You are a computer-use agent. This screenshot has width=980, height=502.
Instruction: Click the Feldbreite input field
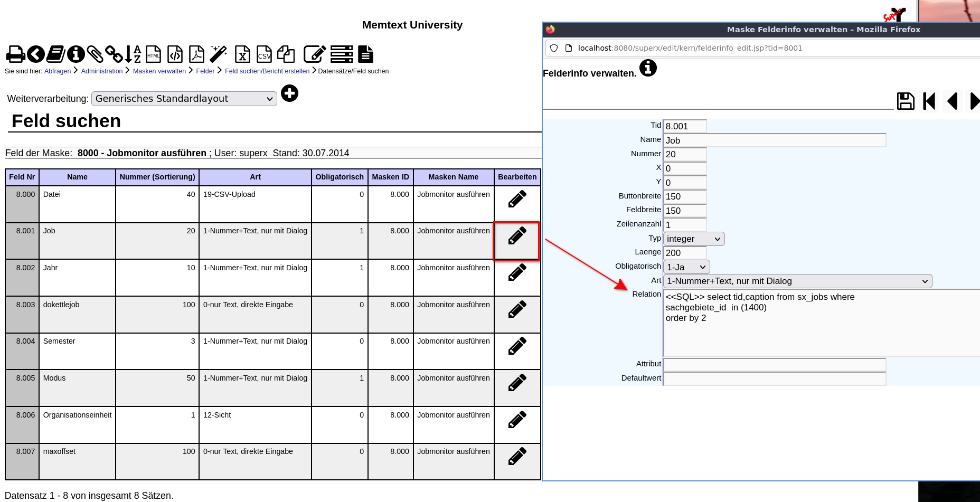(685, 211)
